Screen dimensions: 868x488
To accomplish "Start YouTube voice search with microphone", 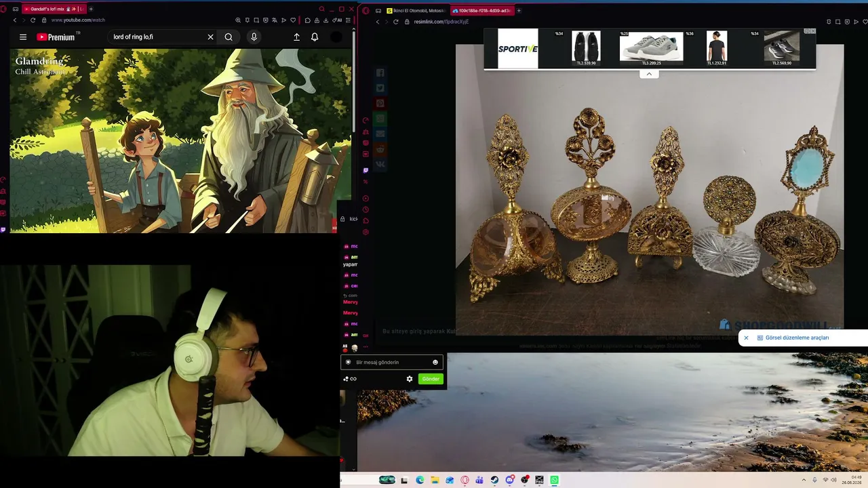I will [254, 37].
